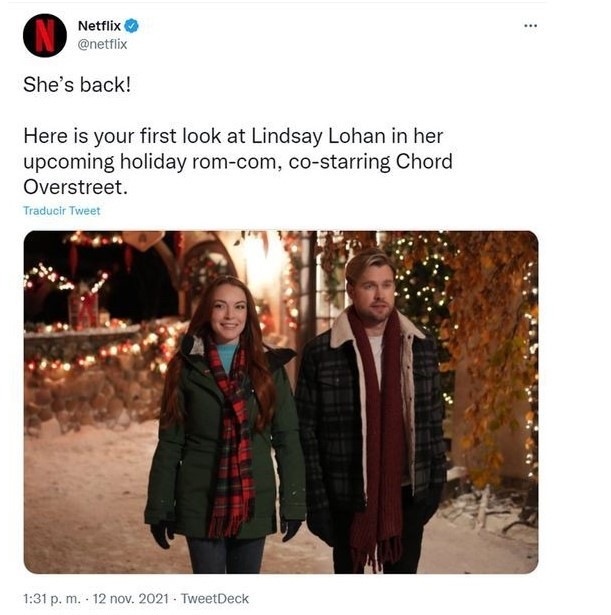Image resolution: width=611 pixels, height=615 pixels.
Task: Click the long burgundy knit scarf
Action: pos(376,437)
